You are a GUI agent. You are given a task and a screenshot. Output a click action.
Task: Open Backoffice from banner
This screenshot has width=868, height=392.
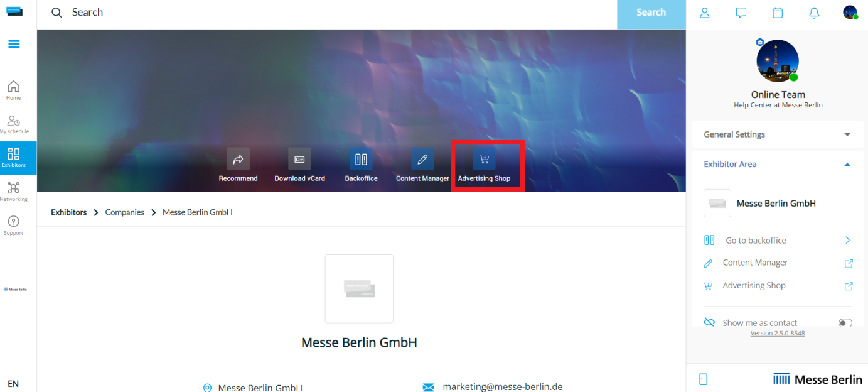[x=361, y=159]
